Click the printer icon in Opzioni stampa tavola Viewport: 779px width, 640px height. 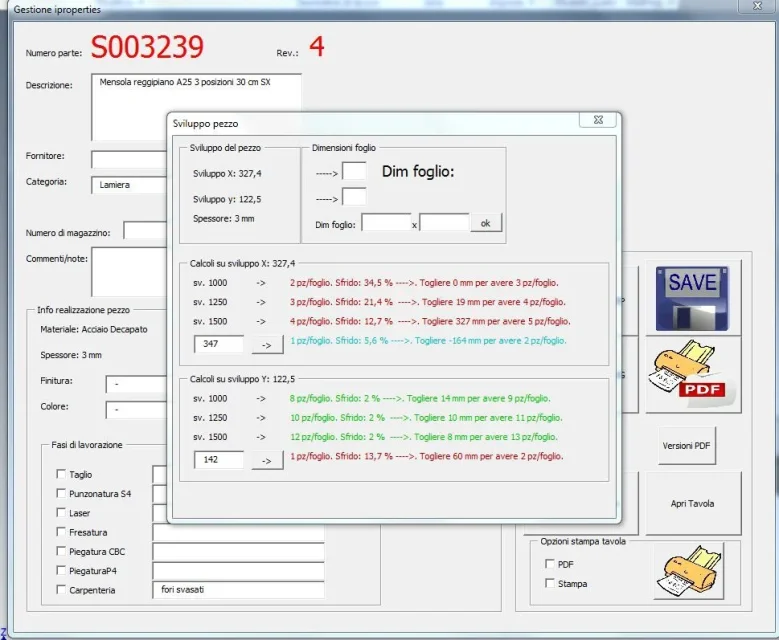tap(689, 570)
